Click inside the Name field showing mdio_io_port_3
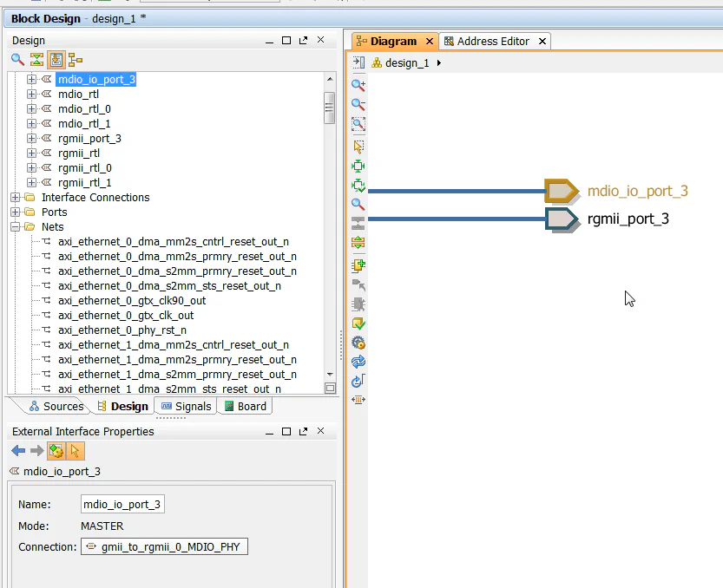723x588 pixels. [x=122, y=504]
